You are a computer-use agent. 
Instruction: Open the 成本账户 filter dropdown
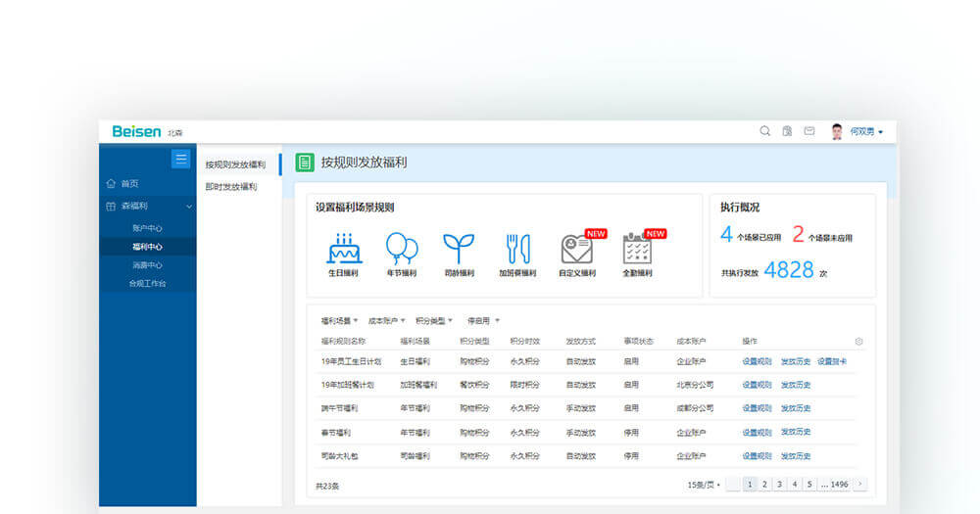pyautogui.click(x=386, y=321)
